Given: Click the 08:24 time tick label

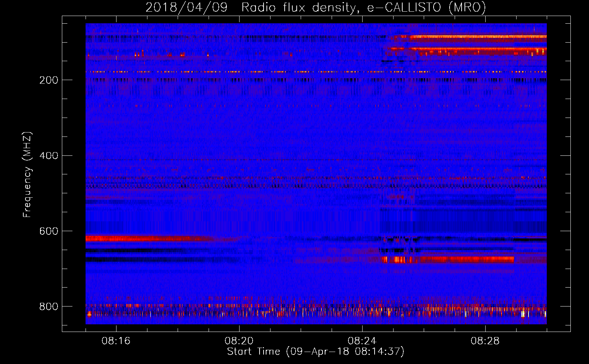Looking at the screenshot, I should (x=362, y=341).
